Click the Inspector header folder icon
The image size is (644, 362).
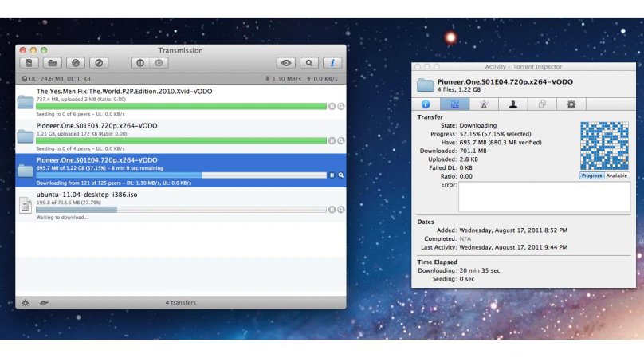click(x=425, y=85)
